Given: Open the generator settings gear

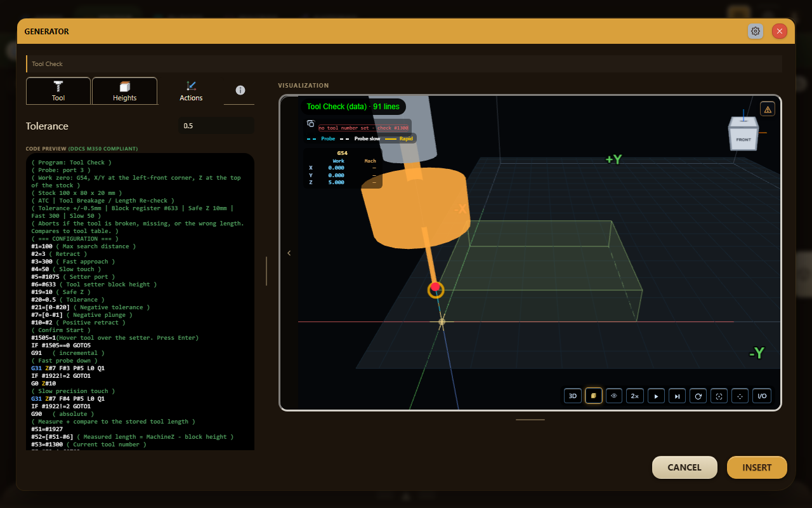Looking at the screenshot, I should click(756, 31).
